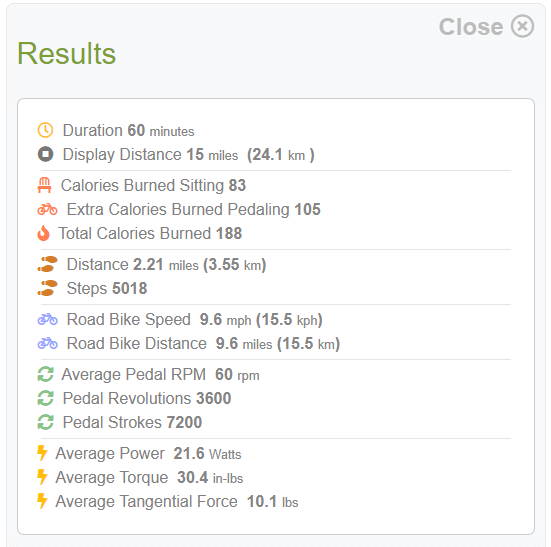Click the orange bike icon for Extra Calories
Image resolution: width=551 pixels, height=547 pixels.
pos(47,209)
